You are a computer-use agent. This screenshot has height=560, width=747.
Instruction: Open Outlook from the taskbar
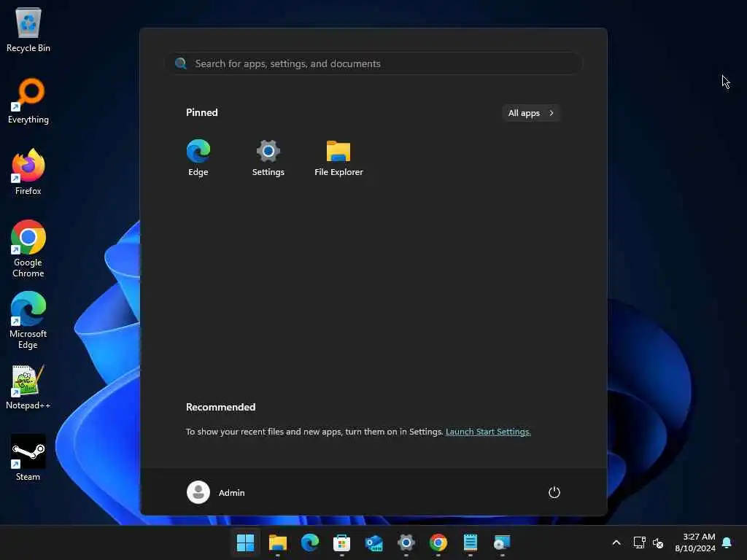click(x=374, y=542)
